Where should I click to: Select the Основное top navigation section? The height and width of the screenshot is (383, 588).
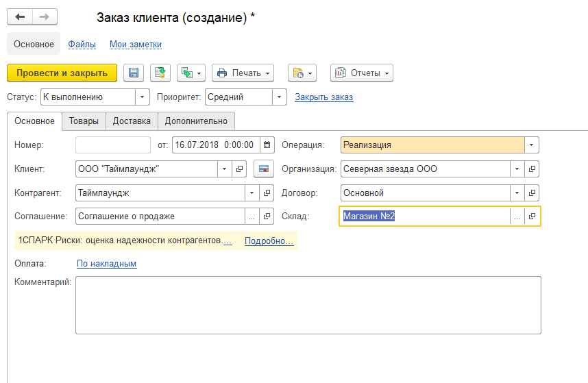(34, 44)
